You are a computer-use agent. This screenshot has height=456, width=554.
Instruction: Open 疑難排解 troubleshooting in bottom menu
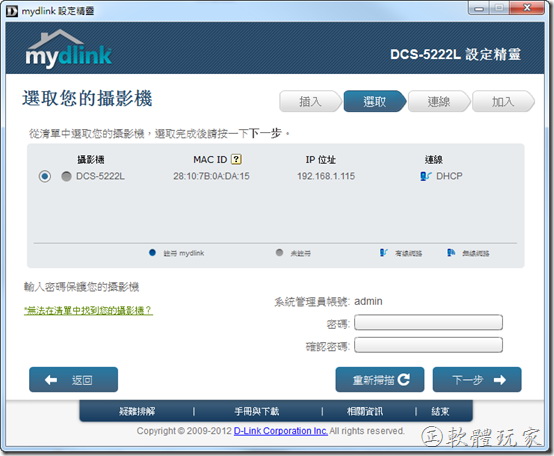click(137, 411)
